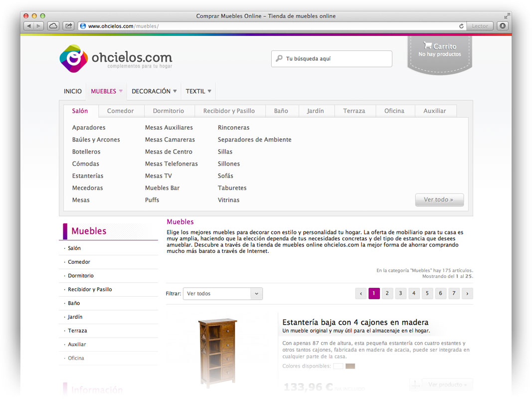The image size is (532, 399).
Task: Click the magnifier icon in the search box
Action: (x=279, y=58)
